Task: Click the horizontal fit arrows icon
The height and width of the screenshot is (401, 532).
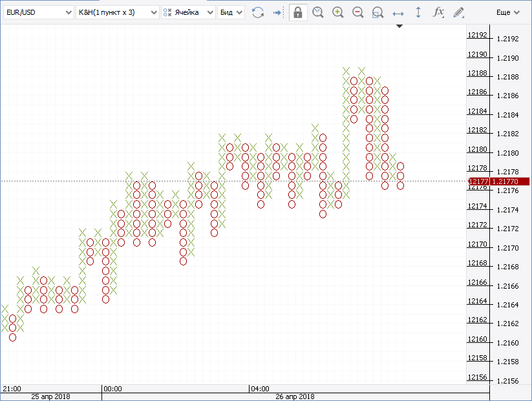Action: pos(398,12)
